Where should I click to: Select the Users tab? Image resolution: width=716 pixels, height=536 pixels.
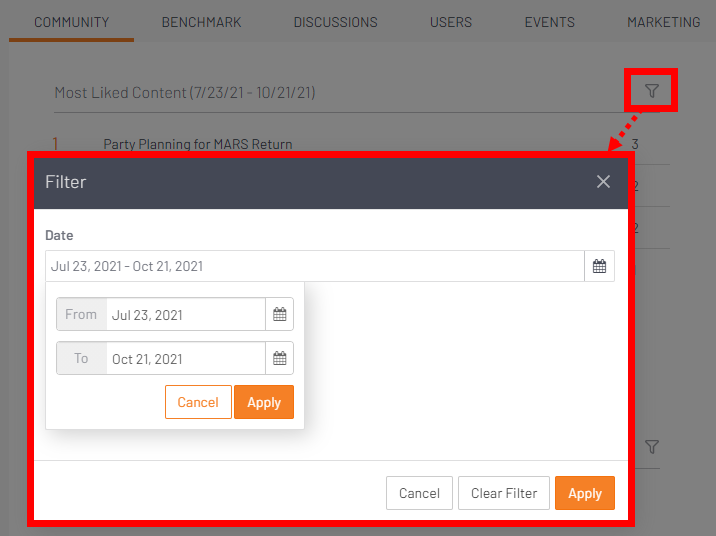tap(450, 22)
